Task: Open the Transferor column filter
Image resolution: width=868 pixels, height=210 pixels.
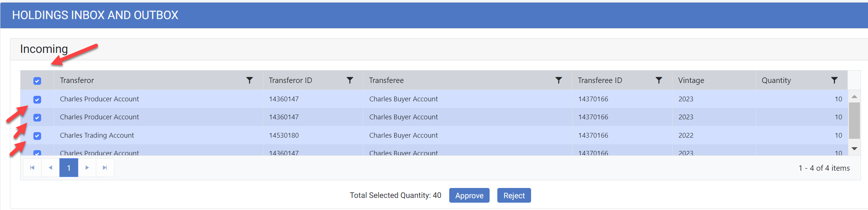Action: (x=249, y=80)
